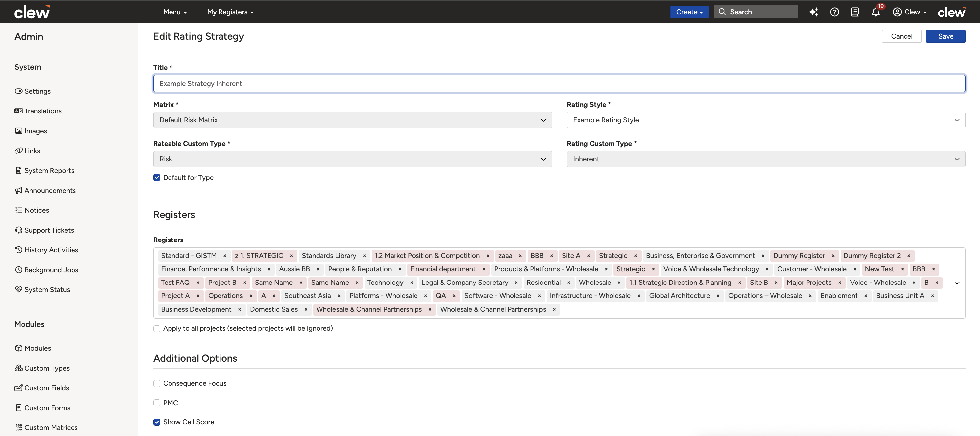Remove the QA register tag

pyautogui.click(x=454, y=296)
